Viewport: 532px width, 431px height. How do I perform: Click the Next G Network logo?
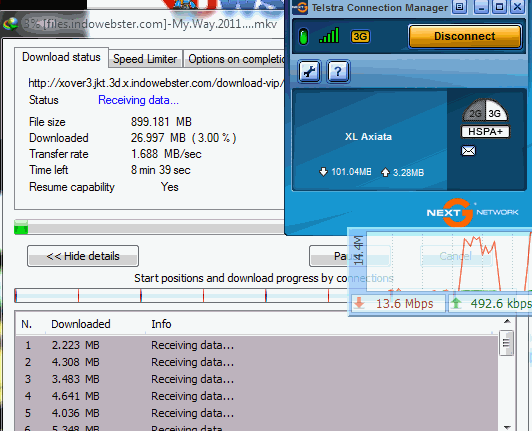click(472, 212)
